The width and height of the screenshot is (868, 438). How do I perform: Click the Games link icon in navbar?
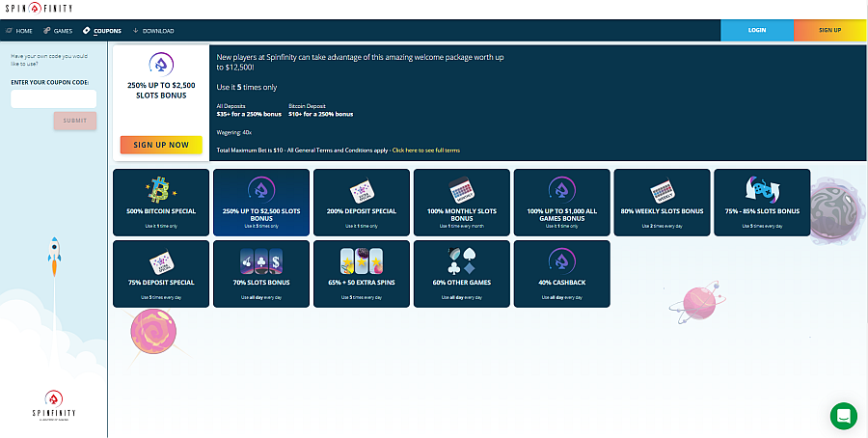tap(47, 31)
